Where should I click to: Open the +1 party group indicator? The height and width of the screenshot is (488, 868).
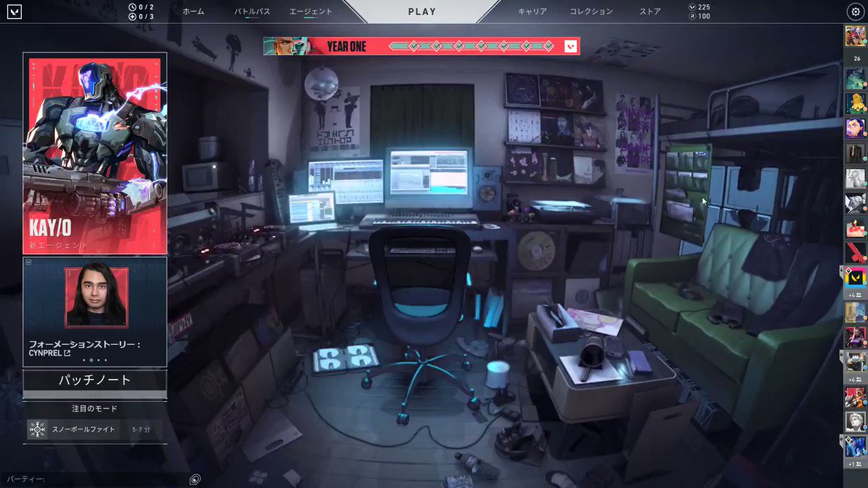[855, 463]
